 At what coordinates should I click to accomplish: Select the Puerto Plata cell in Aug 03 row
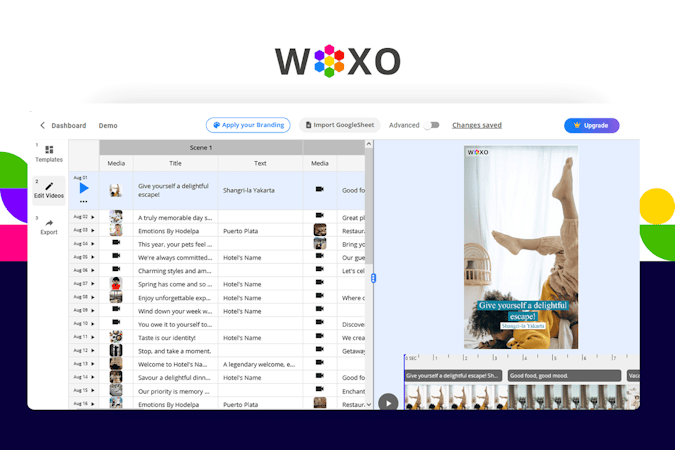tap(260, 231)
